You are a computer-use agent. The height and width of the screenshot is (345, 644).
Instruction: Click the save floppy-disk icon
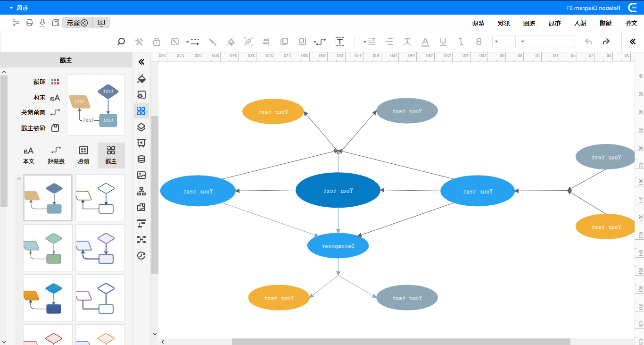56,23
